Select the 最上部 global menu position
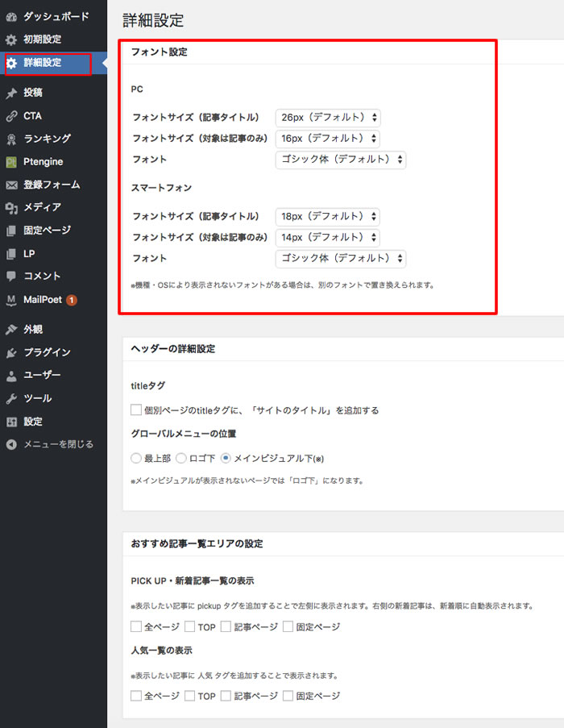564x728 pixels. (136, 458)
